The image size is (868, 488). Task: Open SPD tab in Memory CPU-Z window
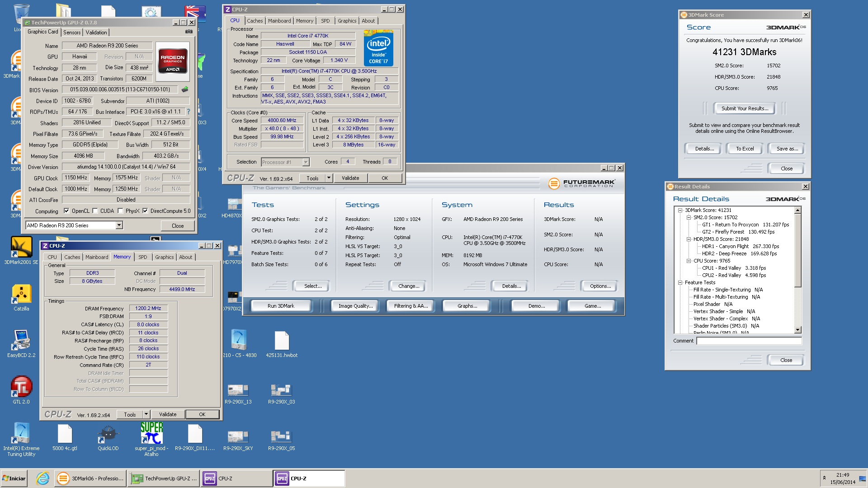click(143, 257)
